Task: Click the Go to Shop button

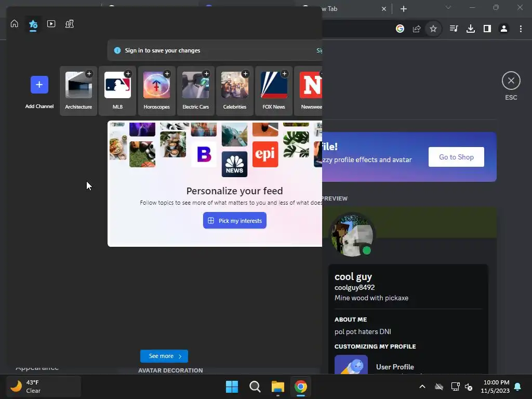Action: coord(456,157)
